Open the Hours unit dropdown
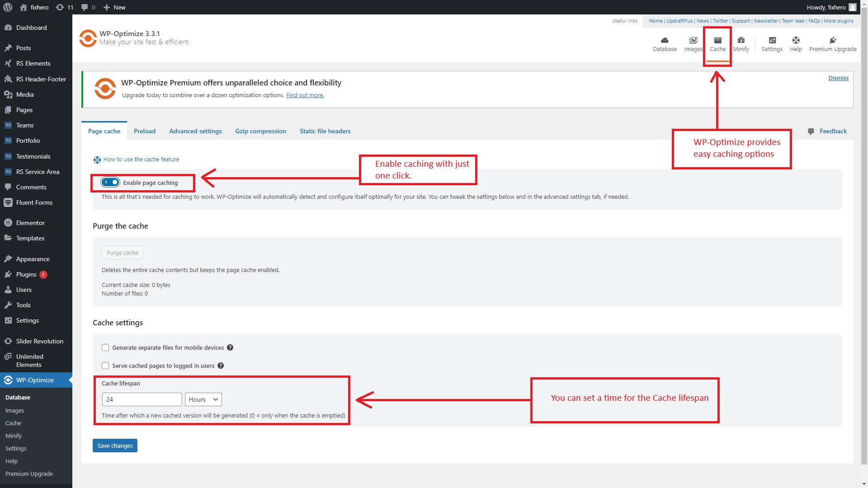 click(x=203, y=399)
